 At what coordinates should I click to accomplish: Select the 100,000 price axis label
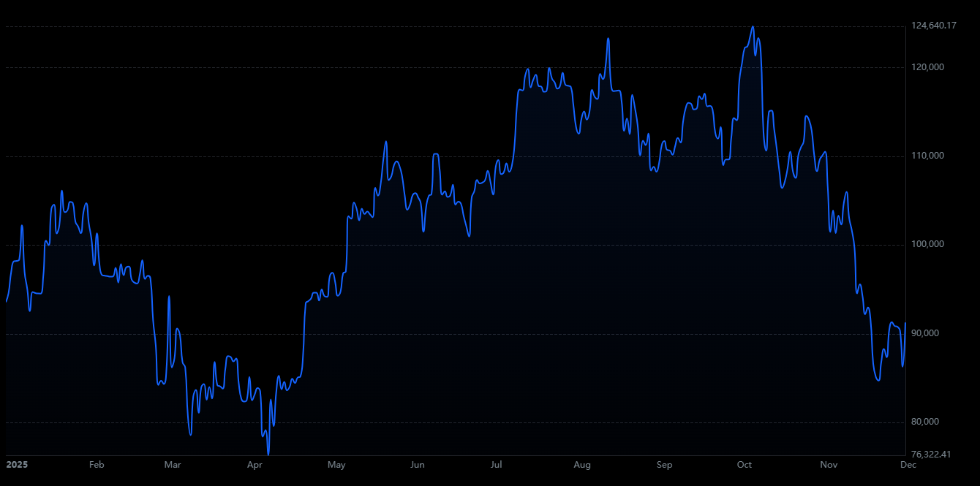point(927,244)
